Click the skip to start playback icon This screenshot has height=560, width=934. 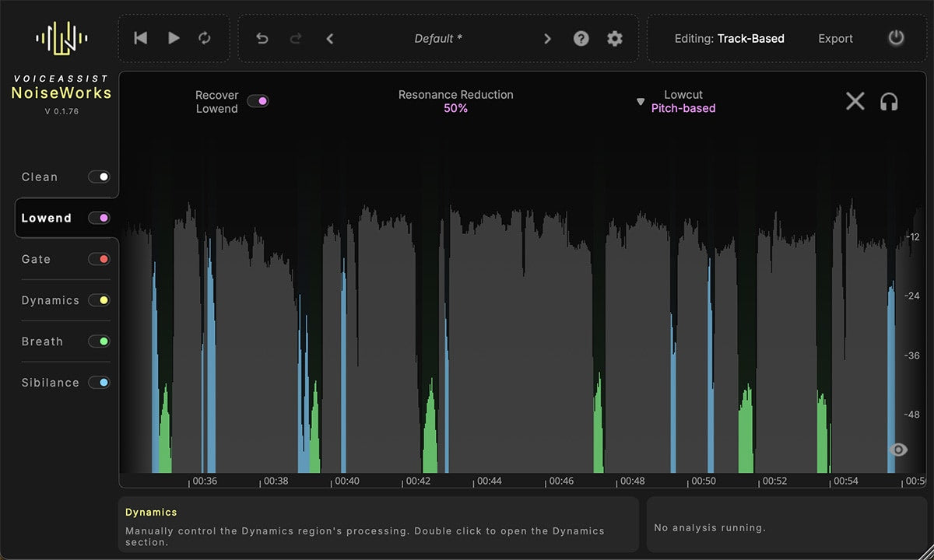tap(141, 38)
